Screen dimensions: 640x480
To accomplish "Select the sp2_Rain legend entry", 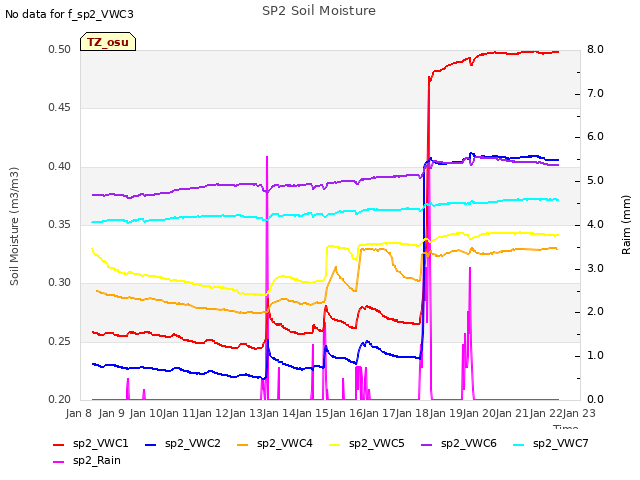I will [87, 460].
